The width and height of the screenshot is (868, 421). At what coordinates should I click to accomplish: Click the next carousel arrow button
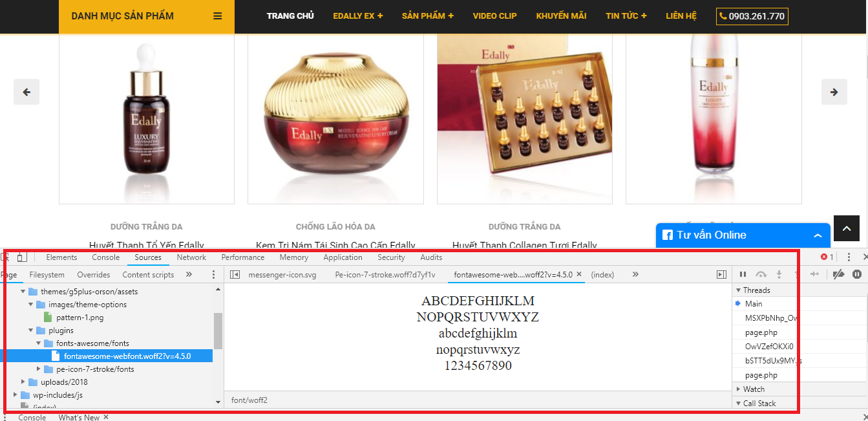(834, 92)
